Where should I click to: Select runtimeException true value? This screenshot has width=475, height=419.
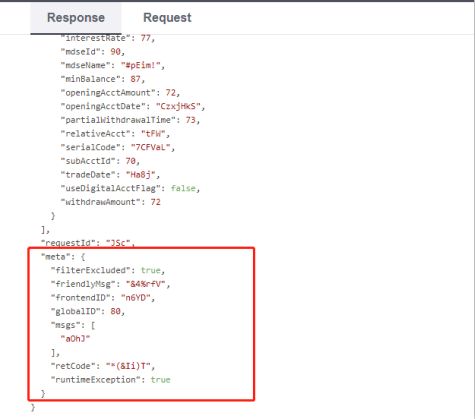coord(160,380)
